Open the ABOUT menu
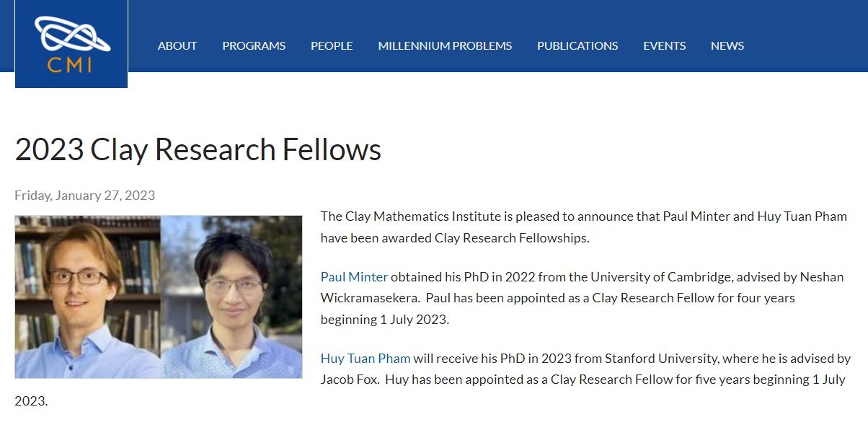Screen dimensions: 868x425 pos(177,45)
